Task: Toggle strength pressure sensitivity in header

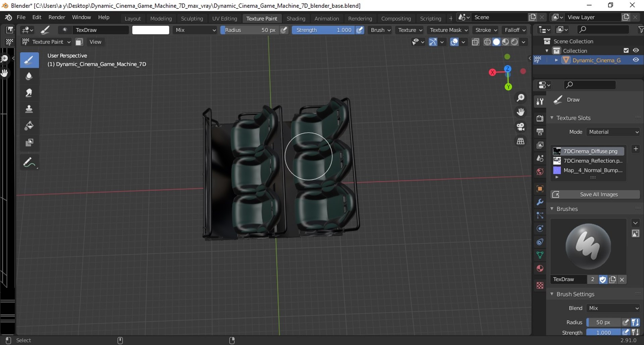Action: coord(360,30)
